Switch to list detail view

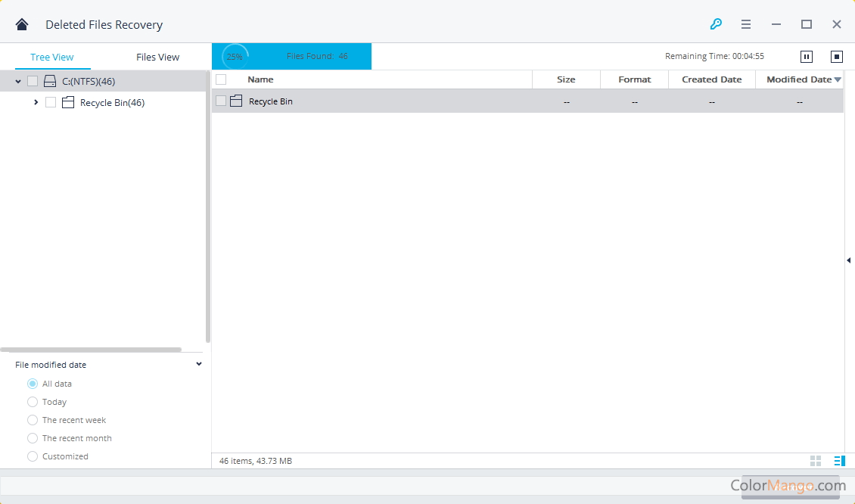click(838, 461)
